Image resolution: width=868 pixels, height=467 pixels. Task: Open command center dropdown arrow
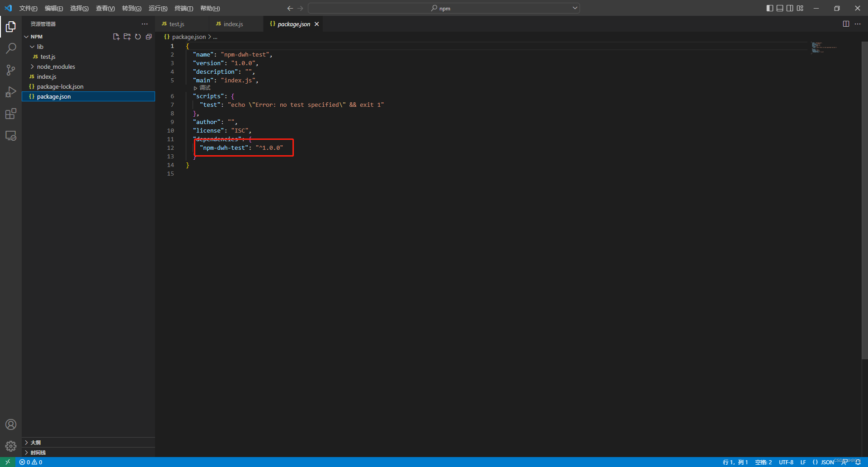[575, 8]
